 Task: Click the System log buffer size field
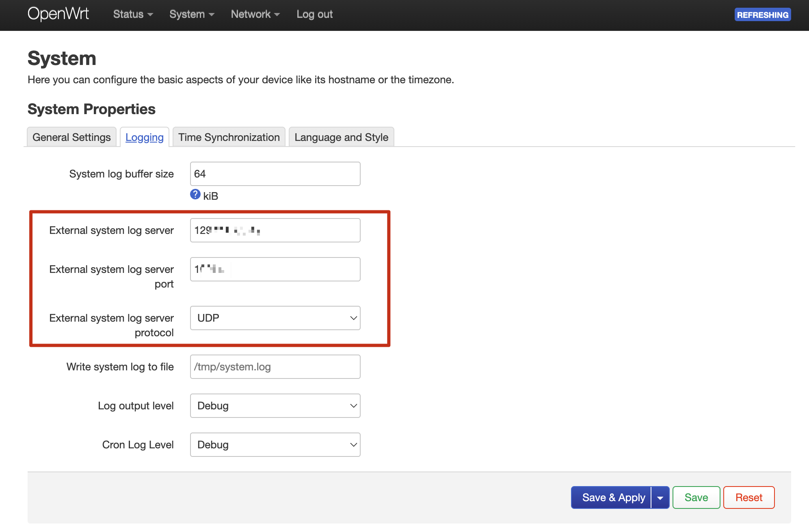click(x=275, y=174)
